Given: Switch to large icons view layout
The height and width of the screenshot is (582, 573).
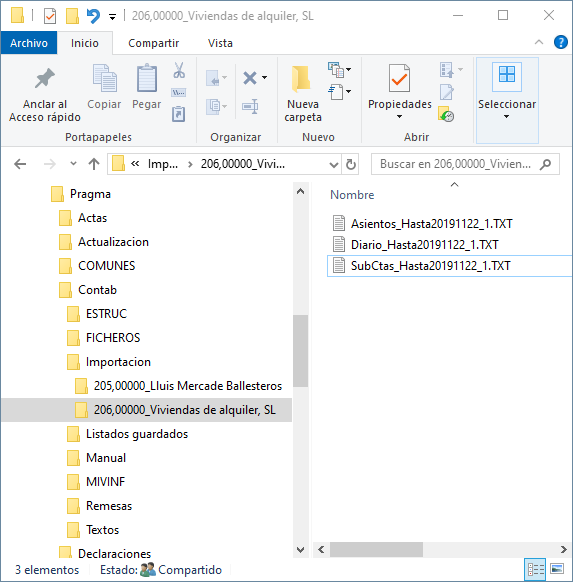Looking at the screenshot, I should point(557,569).
